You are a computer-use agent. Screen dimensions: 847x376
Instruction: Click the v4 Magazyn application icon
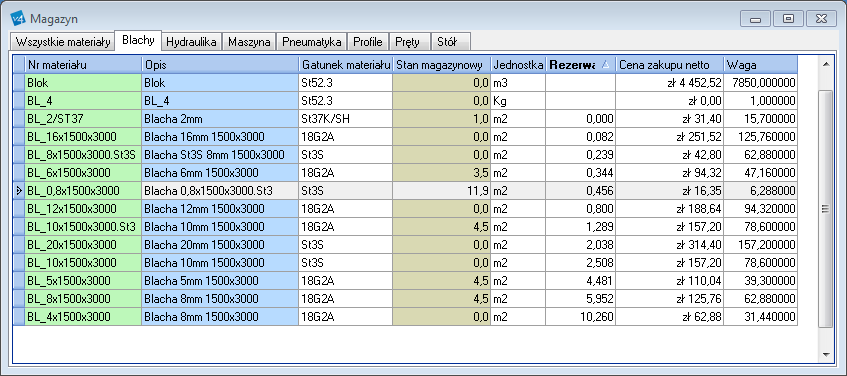(x=18, y=19)
